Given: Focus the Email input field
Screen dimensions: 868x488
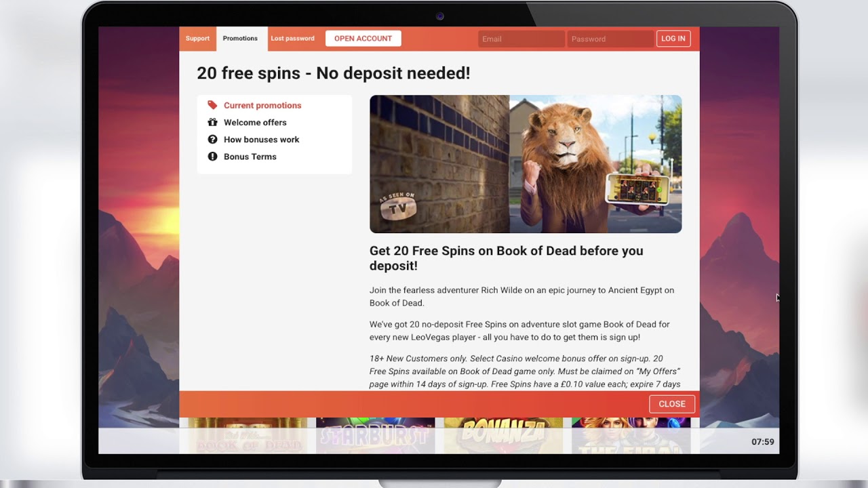Looking at the screenshot, I should 521,39.
